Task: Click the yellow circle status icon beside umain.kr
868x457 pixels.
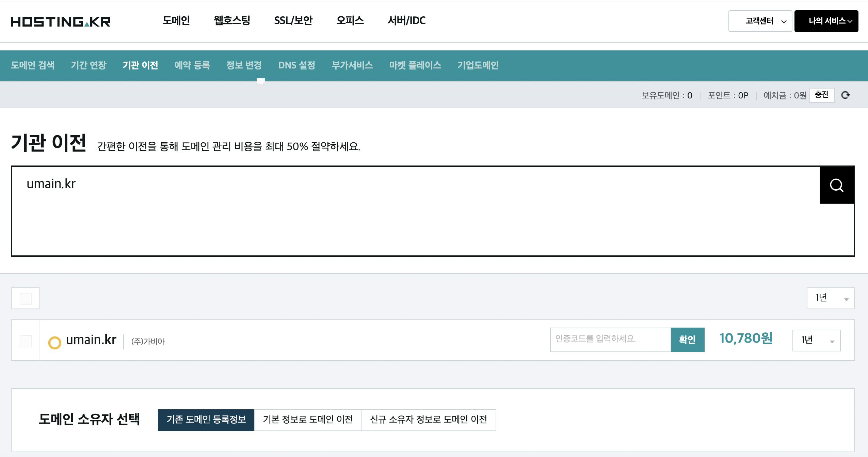Action: [54, 342]
